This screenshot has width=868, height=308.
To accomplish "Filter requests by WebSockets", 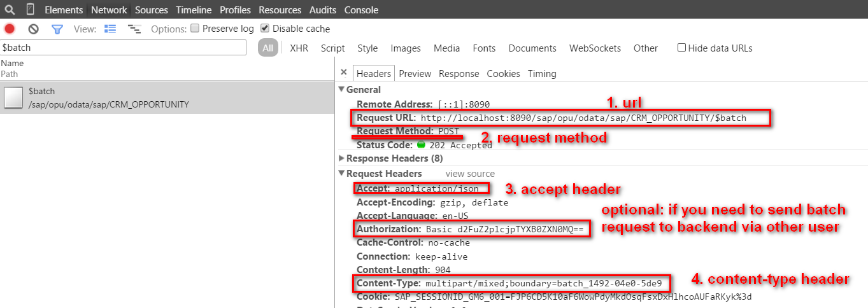I will [595, 48].
